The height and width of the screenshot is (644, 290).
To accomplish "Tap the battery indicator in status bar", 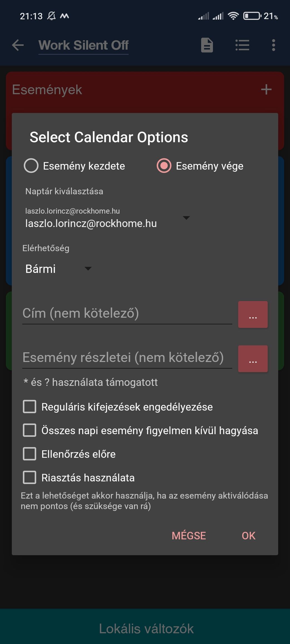I will [x=252, y=16].
